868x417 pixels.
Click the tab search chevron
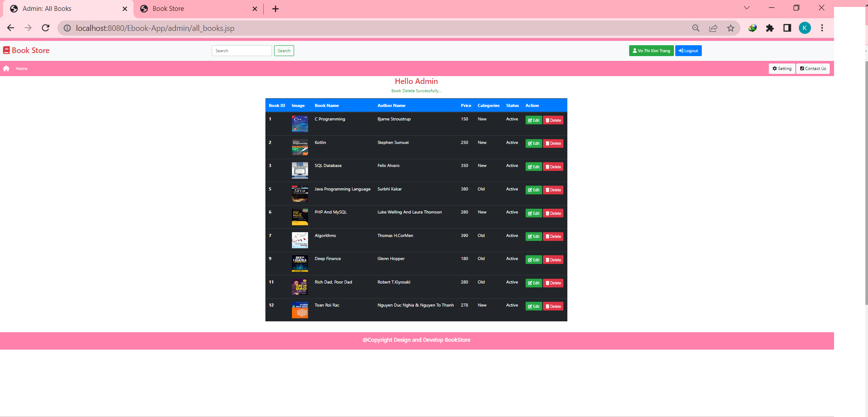[747, 8]
